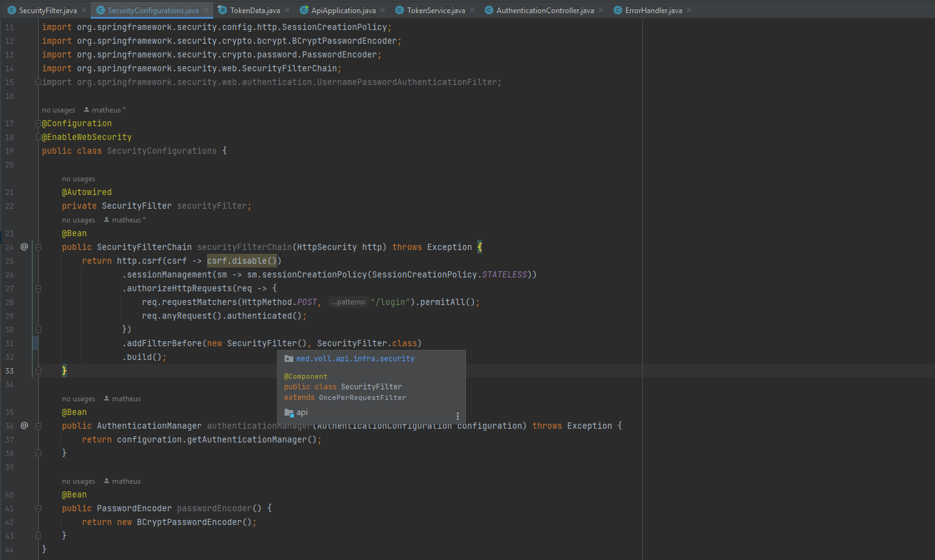The width and height of the screenshot is (935, 560).
Task: Click the securityFilter field name on line 22
Action: point(212,206)
